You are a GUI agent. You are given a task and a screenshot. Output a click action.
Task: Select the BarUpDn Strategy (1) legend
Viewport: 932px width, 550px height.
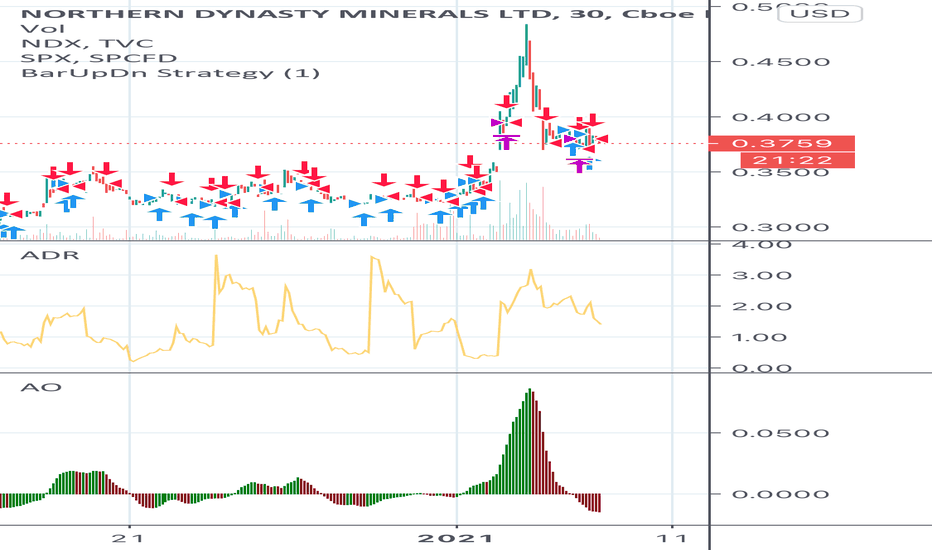tap(171, 73)
